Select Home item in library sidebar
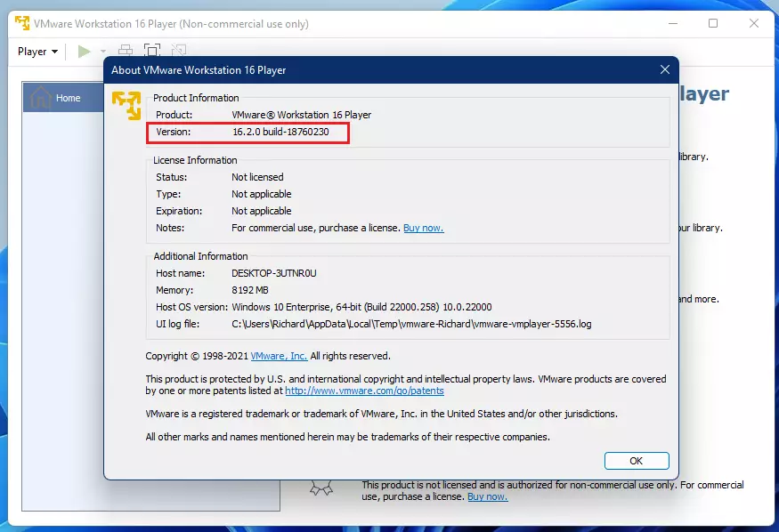 (x=63, y=97)
